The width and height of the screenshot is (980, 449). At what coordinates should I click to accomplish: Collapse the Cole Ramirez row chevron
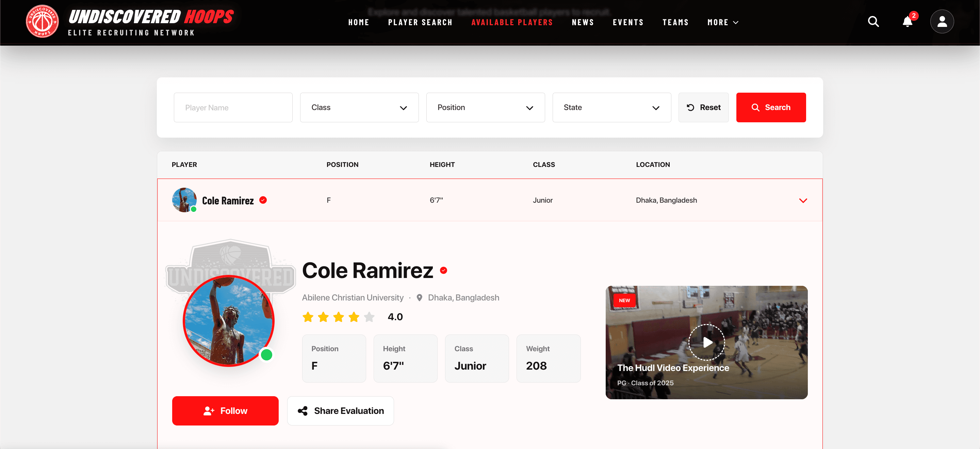tap(803, 200)
